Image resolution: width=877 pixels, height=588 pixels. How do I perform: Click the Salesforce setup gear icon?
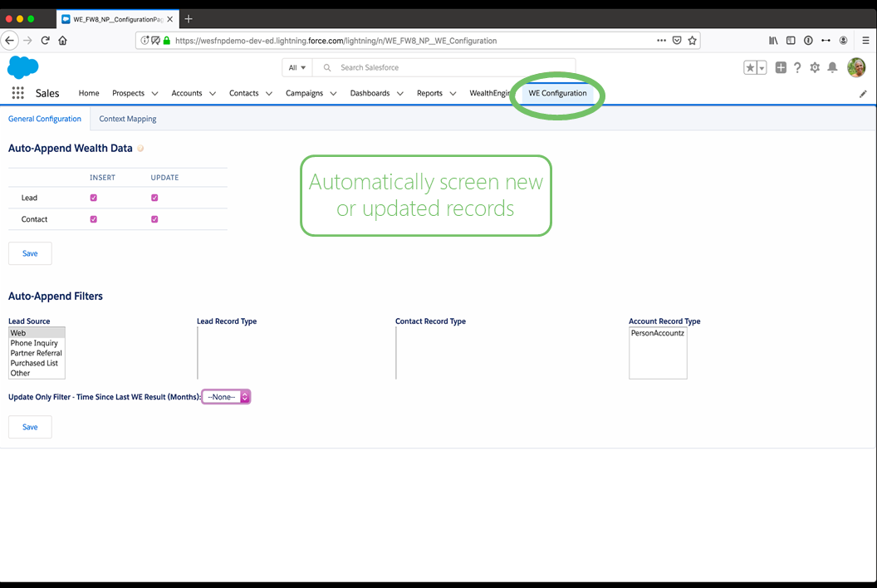pyautogui.click(x=814, y=67)
